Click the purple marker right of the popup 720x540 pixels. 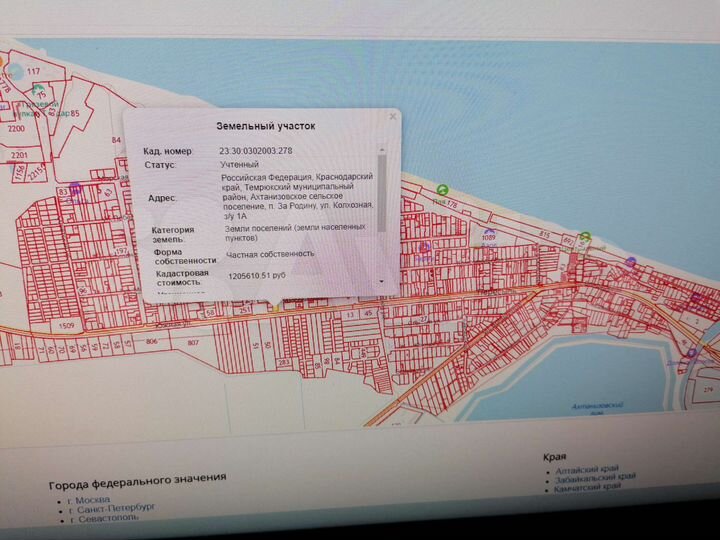[424, 247]
